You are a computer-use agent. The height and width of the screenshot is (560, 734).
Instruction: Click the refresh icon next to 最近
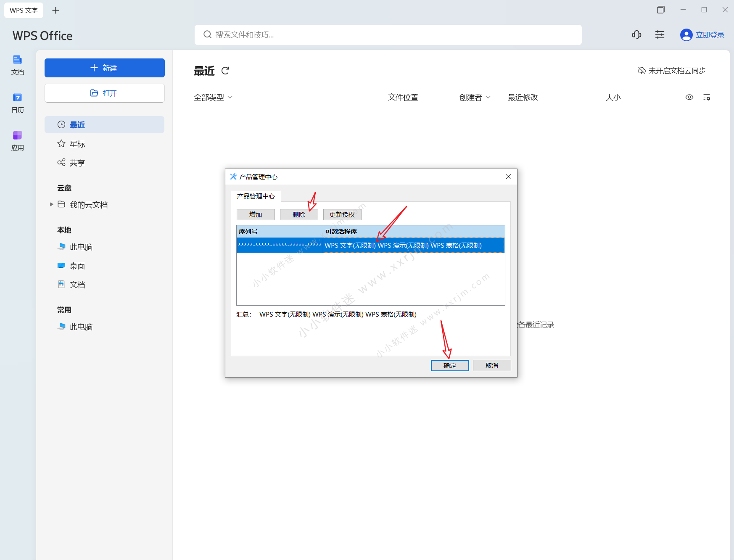[225, 71]
